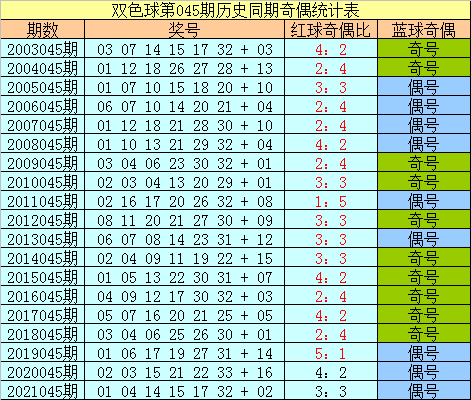Click numbers 08 11 20 21 27 30 + 09
The width and height of the screenshot is (471, 400).
point(185,220)
